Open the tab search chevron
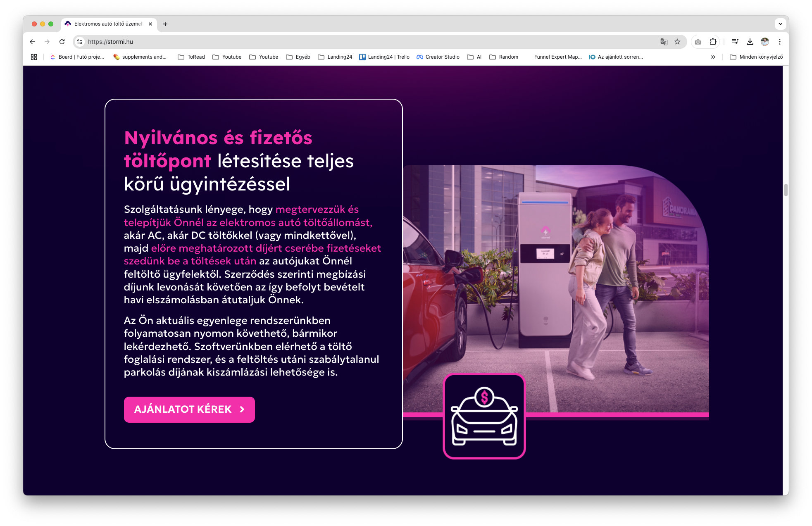The image size is (812, 526). (780, 24)
